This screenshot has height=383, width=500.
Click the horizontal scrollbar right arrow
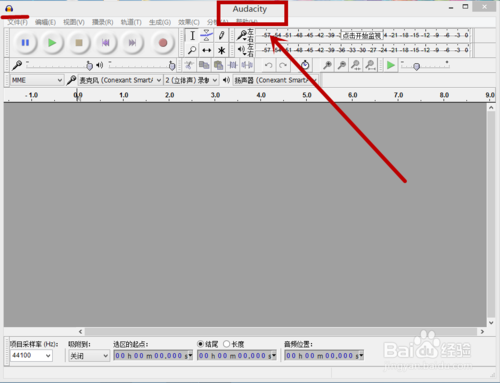click(x=482, y=331)
